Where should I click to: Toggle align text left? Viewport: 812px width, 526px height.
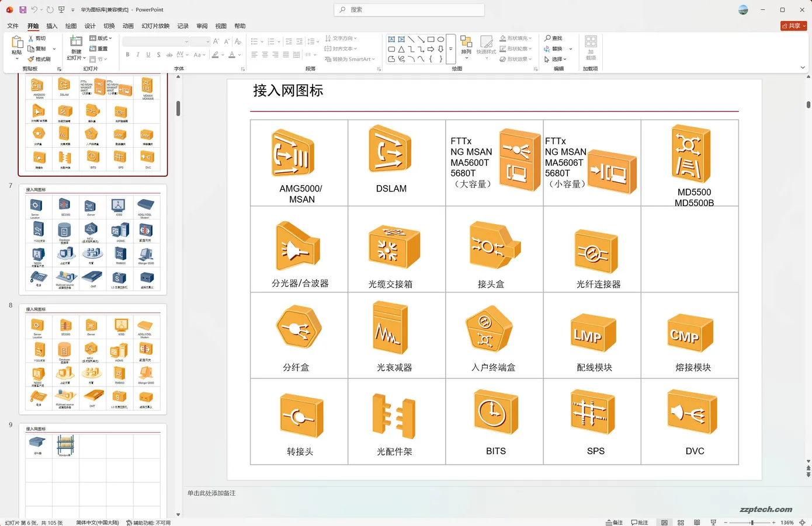254,55
